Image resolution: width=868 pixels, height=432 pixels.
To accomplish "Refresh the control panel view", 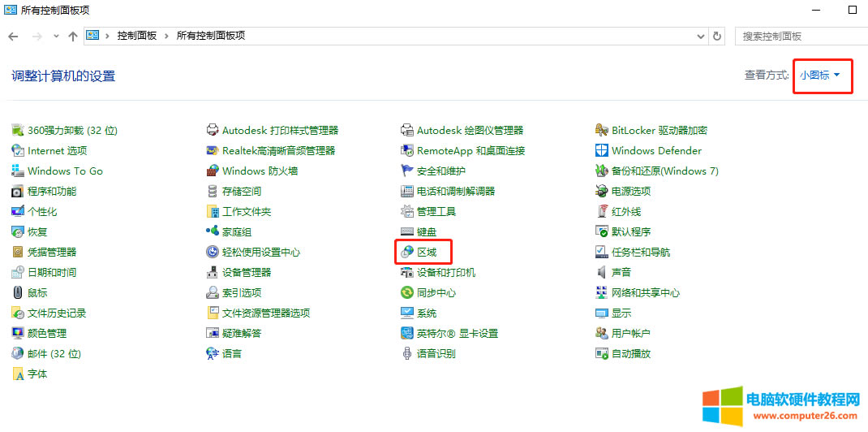I will click(x=717, y=36).
